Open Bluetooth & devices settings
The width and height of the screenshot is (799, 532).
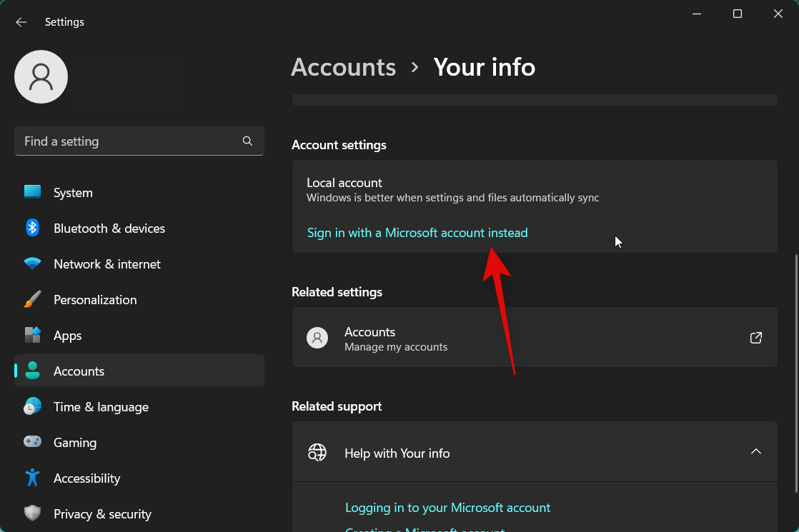(x=33, y=228)
